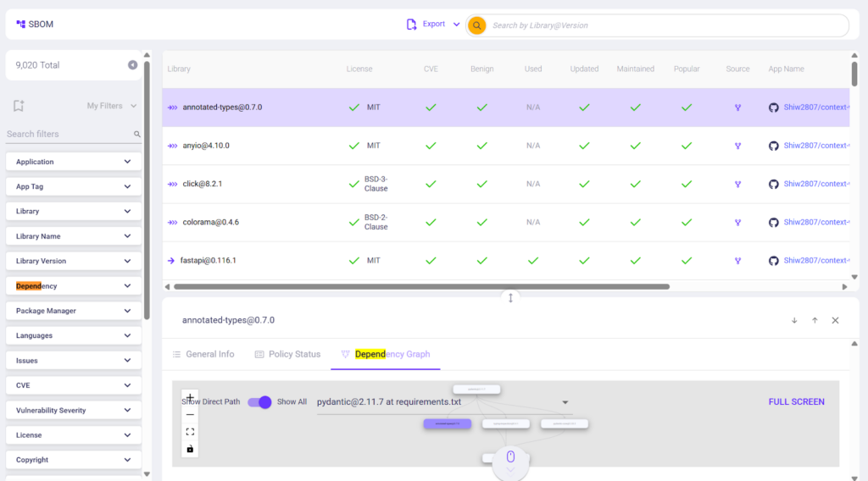Expand the Library filter
The height and width of the screenshot is (481, 868).
click(x=73, y=211)
